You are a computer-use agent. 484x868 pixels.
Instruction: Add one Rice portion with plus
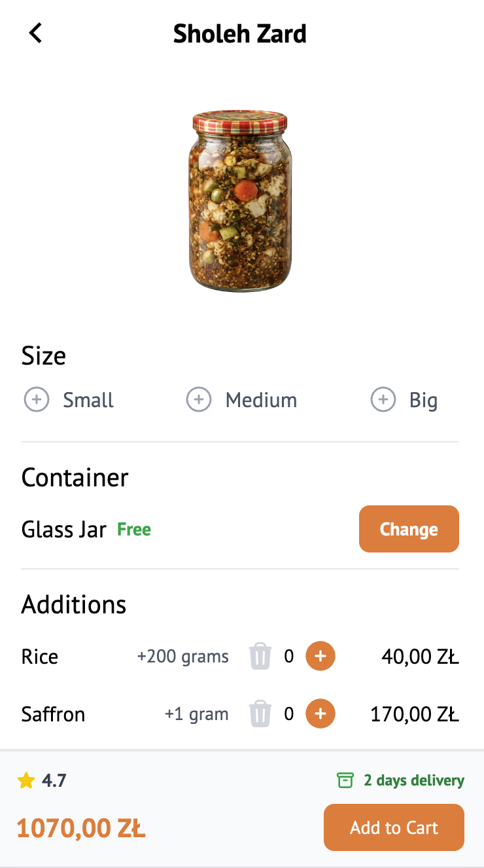tap(320, 657)
